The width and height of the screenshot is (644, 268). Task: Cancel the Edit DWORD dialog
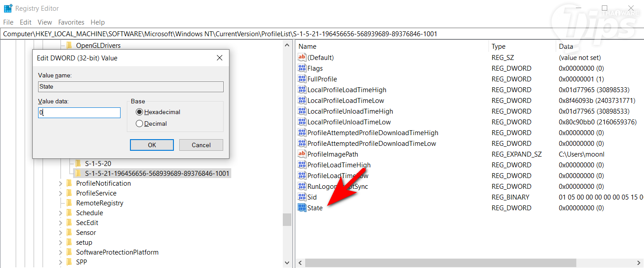point(201,145)
